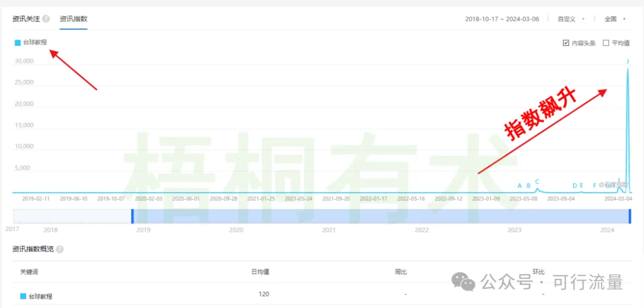Click x-axis date 2019-02-11
Image resolution: width=644 pixels, height=308 pixels.
[x=36, y=198]
